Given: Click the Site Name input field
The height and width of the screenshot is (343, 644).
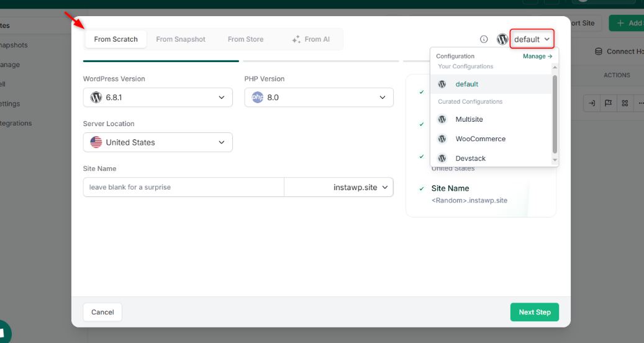Looking at the screenshot, I should [x=184, y=187].
